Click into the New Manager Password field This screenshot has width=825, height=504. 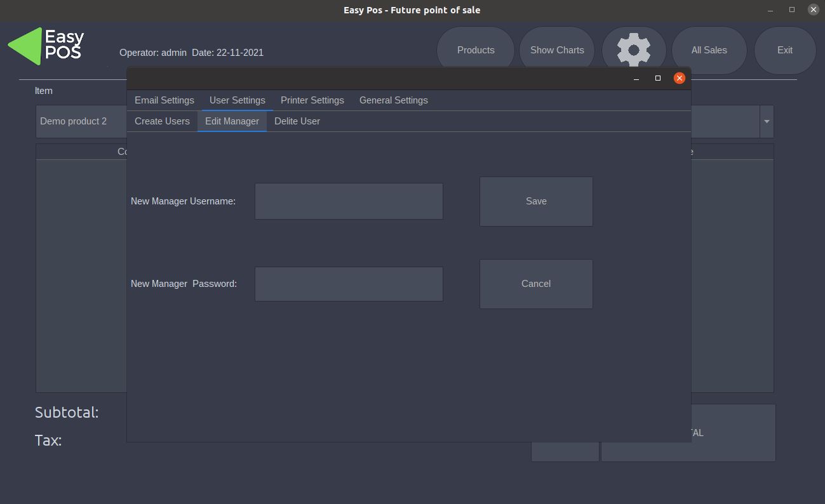349,284
